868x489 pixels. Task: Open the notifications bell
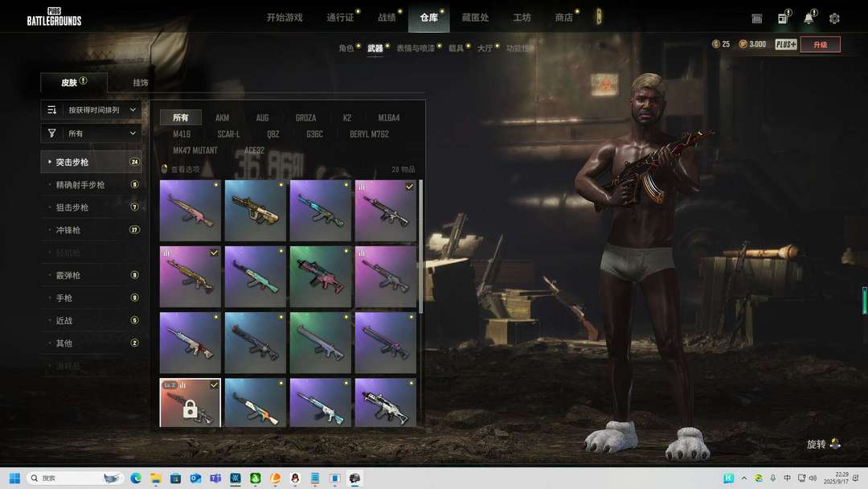click(x=809, y=18)
